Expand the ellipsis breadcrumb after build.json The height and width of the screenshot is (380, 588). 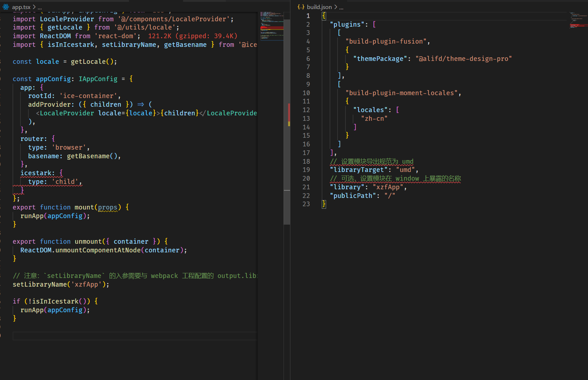[341, 7]
